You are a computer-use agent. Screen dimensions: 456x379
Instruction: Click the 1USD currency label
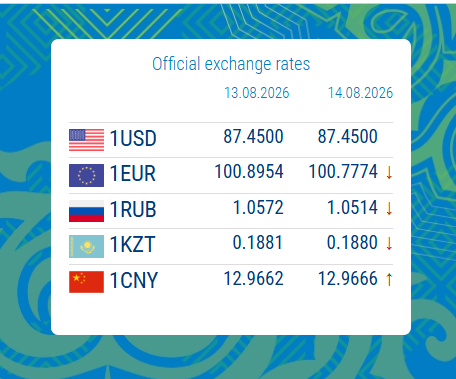coord(133,138)
